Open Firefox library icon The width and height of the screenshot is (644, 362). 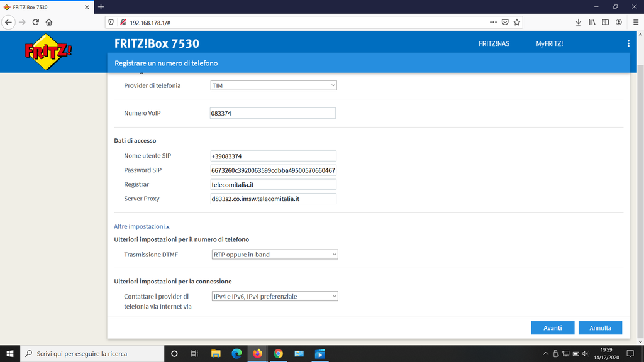tap(592, 22)
